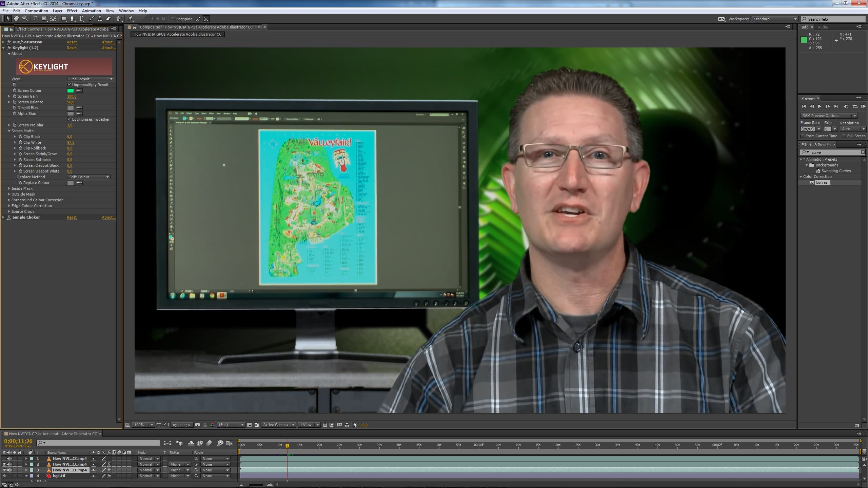868x488 pixels.
Task: Open the Replace Method dropdown
Action: 89,177
